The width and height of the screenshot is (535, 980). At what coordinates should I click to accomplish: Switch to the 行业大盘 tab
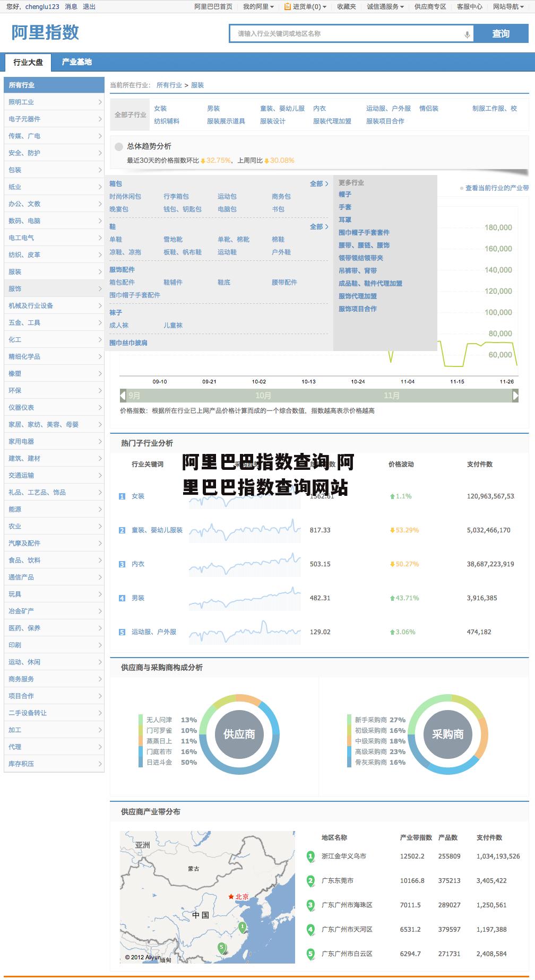(x=28, y=62)
